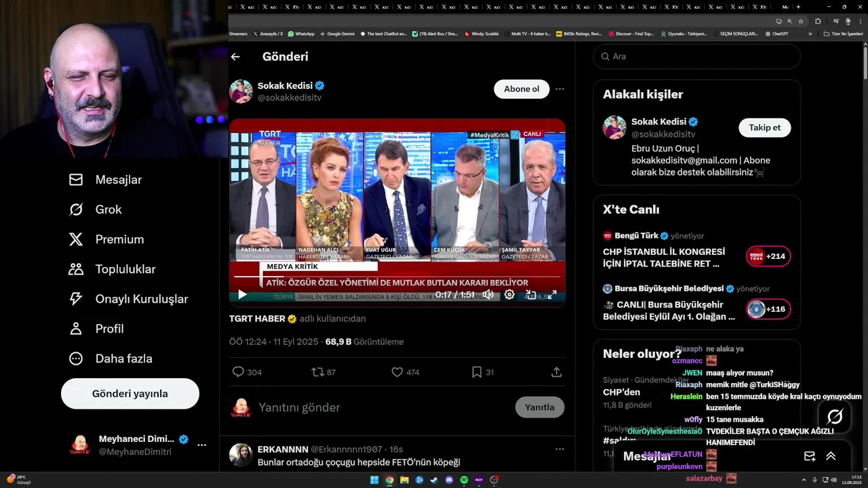Seek on the video progress bar

pyautogui.click(x=397, y=277)
